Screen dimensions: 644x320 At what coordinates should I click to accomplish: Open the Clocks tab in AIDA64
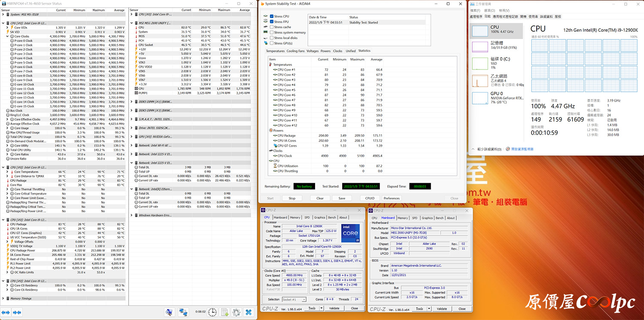(x=338, y=51)
